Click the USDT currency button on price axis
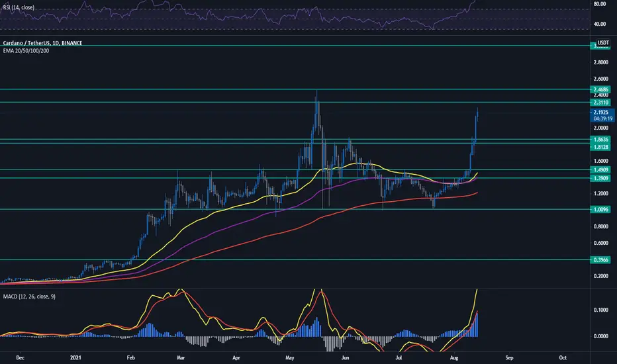 [603, 42]
